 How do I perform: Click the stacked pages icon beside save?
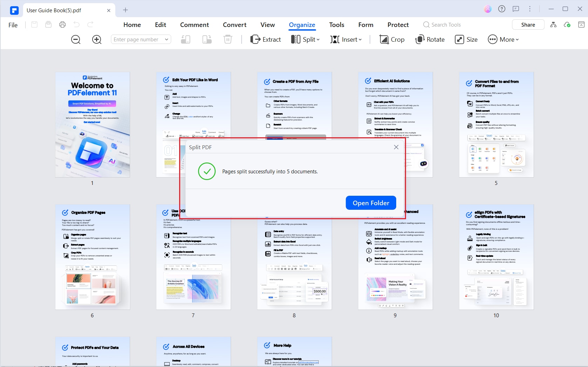tap(48, 25)
